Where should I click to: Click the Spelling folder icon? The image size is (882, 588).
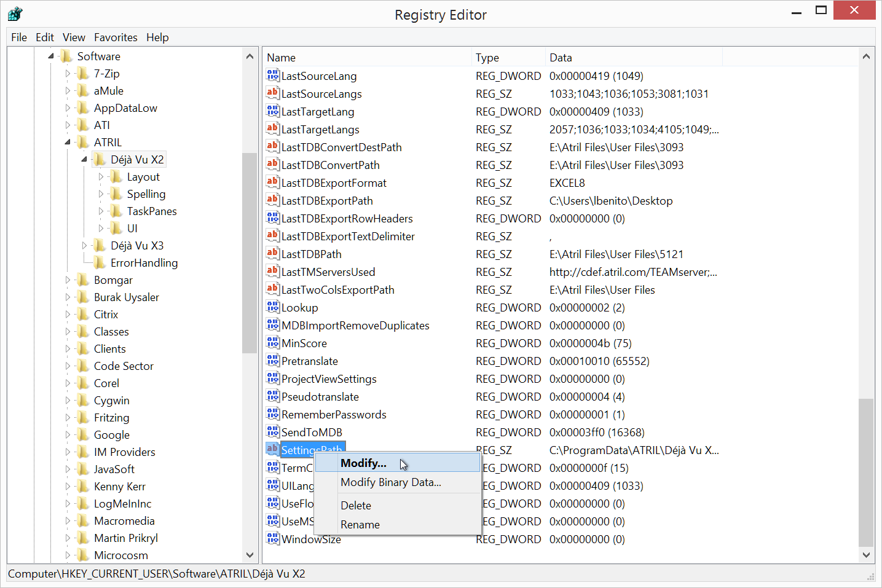(x=117, y=194)
